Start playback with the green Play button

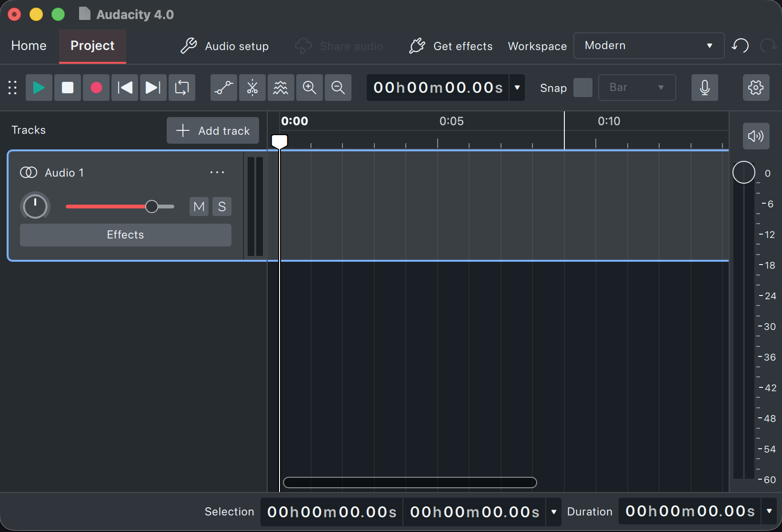tap(39, 88)
